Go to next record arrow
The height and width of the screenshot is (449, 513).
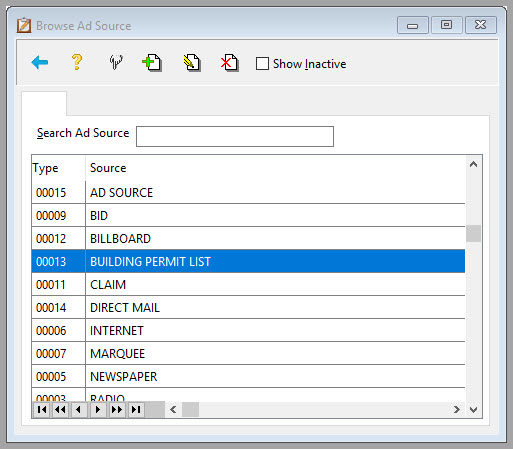pos(98,409)
